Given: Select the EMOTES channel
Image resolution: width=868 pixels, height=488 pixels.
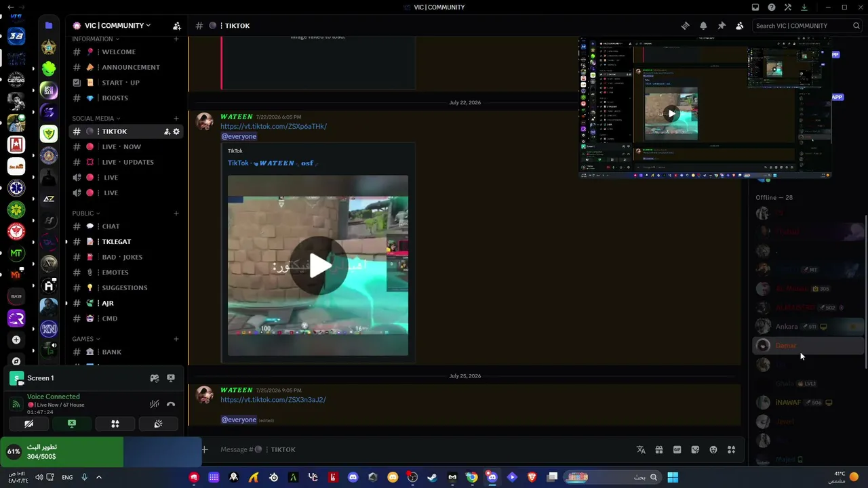Looking at the screenshot, I should click(125, 272).
